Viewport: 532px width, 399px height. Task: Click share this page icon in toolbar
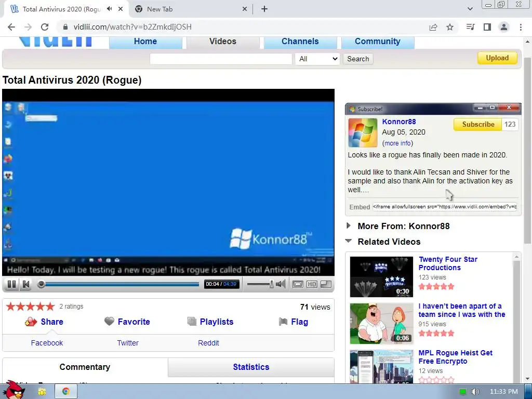pyautogui.click(x=433, y=27)
